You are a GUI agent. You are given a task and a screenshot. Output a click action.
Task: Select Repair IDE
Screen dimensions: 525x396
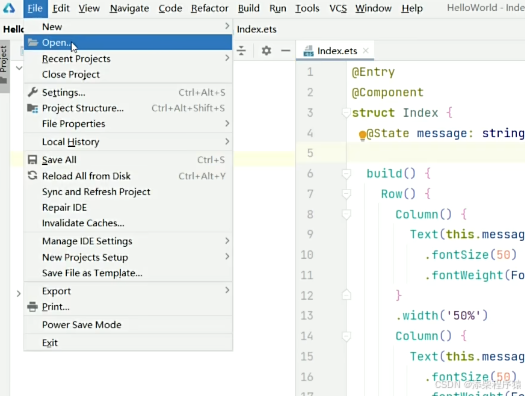click(x=128, y=208)
